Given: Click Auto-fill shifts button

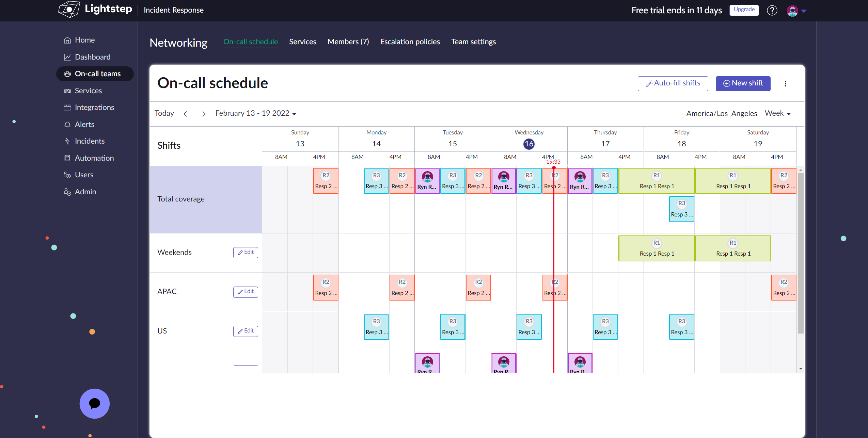Looking at the screenshot, I should [x=673, y=83].
